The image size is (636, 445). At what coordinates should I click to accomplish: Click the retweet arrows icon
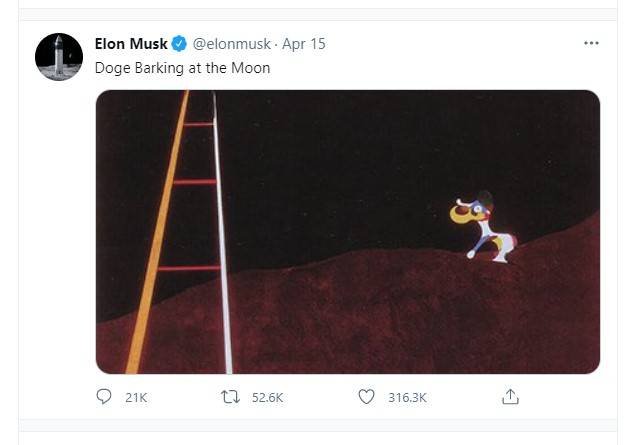click(x=229, y=397)
